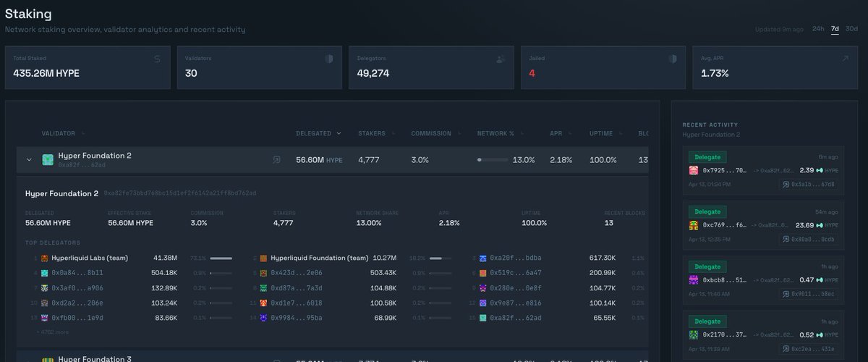Click the Hyper Foundation 2 validator avatar
This screenshot has width=868, height=362.
pos(48,160)
